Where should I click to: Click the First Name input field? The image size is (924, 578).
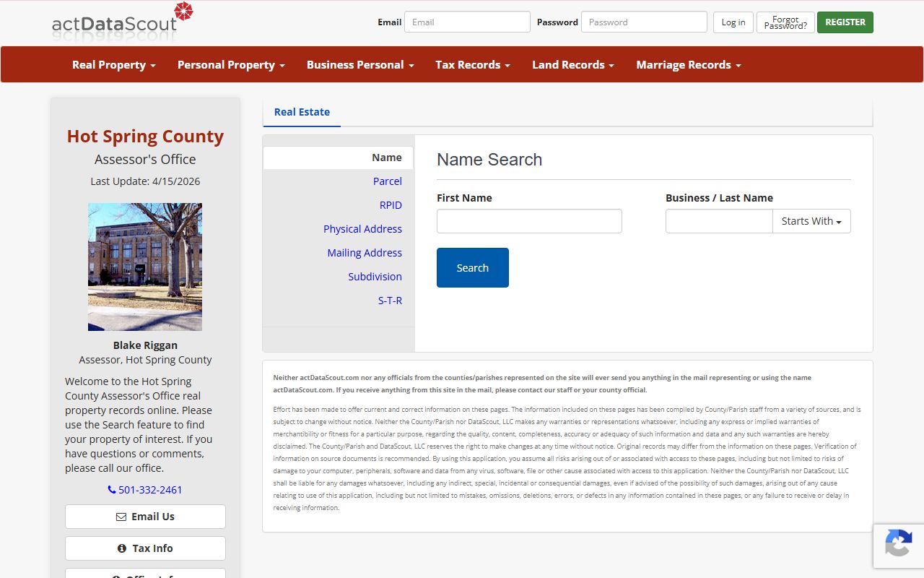529,221
